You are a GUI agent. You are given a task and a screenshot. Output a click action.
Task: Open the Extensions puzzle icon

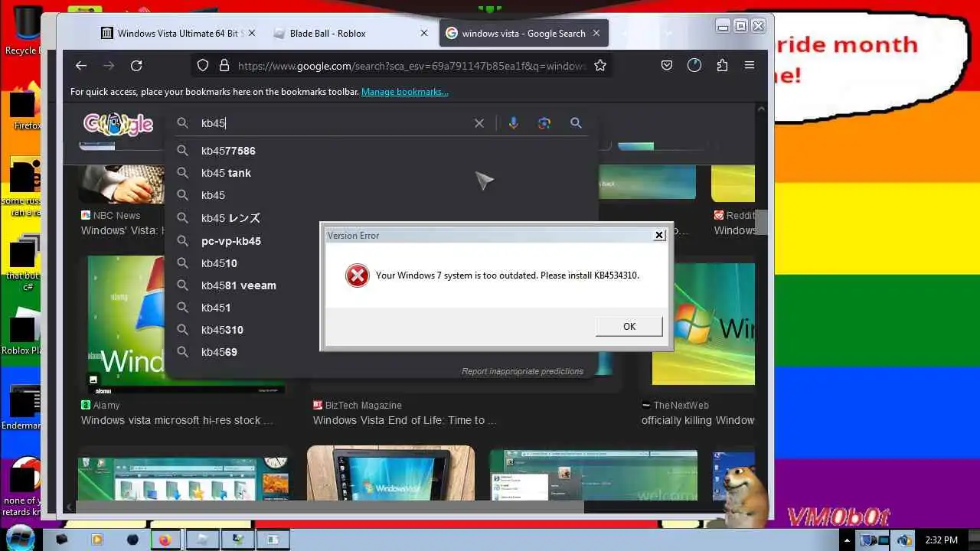click(x=722, y=66)
